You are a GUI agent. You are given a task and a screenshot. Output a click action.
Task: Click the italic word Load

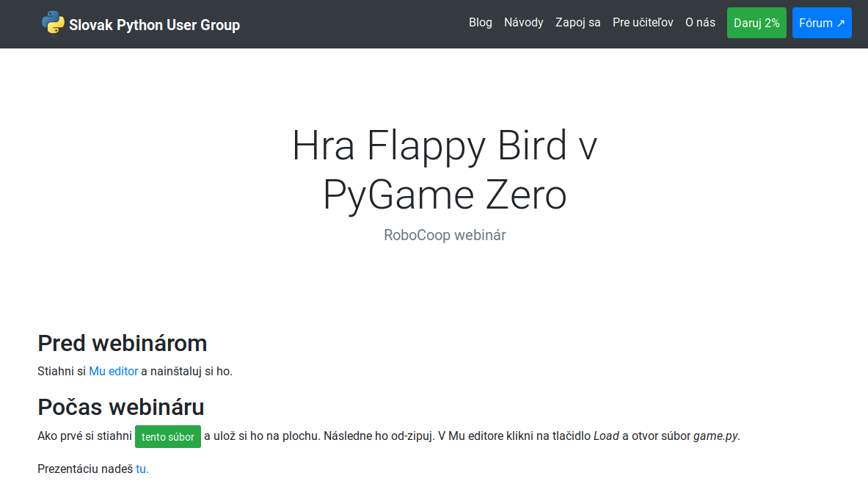click(606, 436)
